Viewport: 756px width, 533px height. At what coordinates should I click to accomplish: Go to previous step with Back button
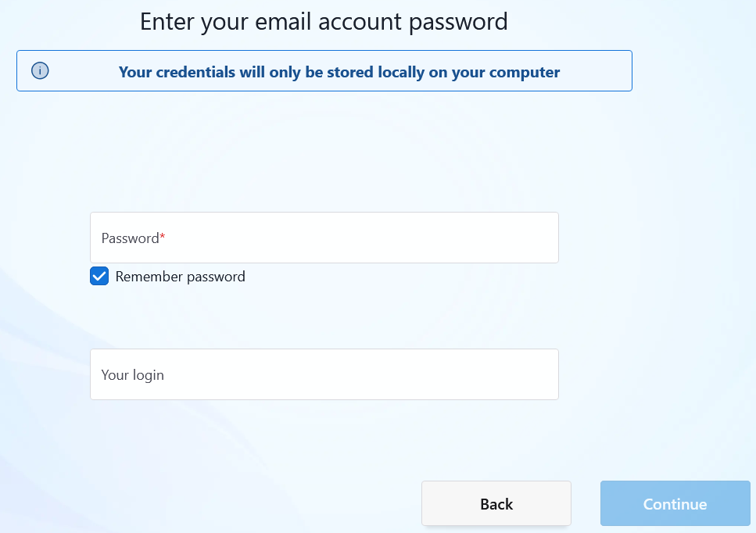496,503
